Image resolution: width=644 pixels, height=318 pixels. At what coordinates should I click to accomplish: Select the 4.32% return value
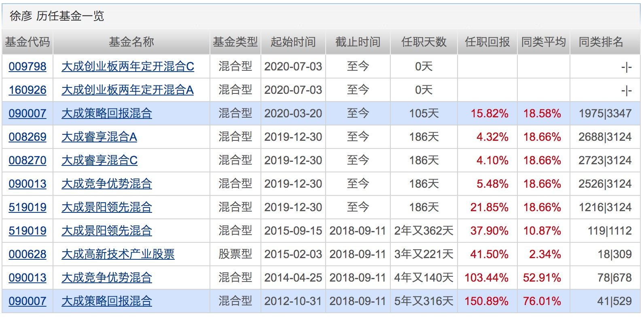492,137
